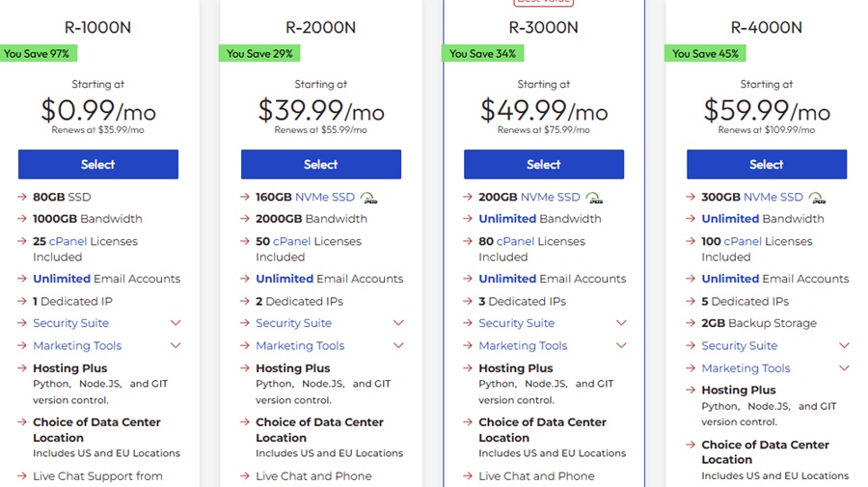The height and width of the screenshot is (487, 868).
Task: Expand Security Suite chevron in R-3000N plan
Action: pos(621,323)
